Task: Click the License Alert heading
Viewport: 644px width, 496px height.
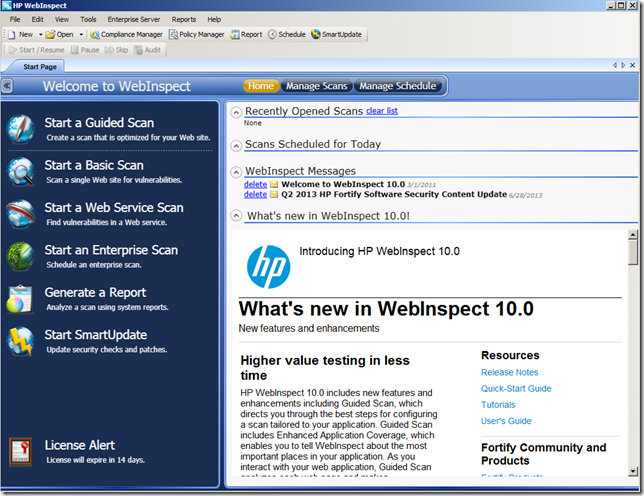Action: pos(80,445)
